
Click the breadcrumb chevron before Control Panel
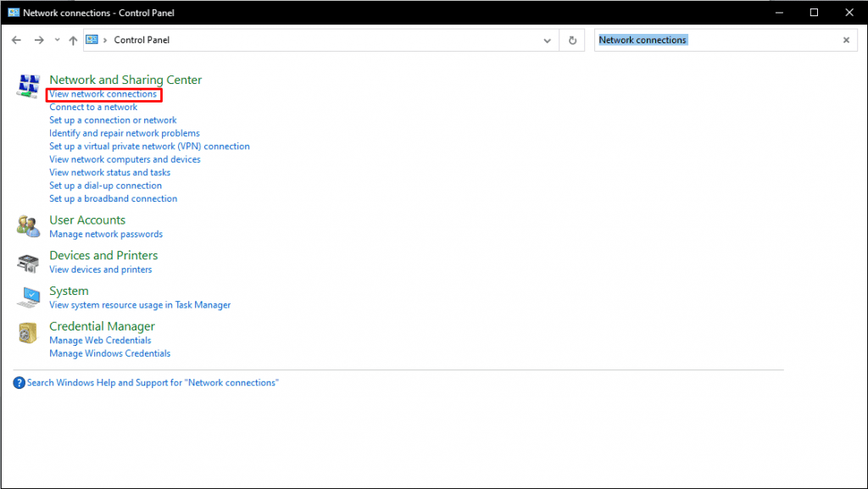pyautogui.click(x=105, y=41)
